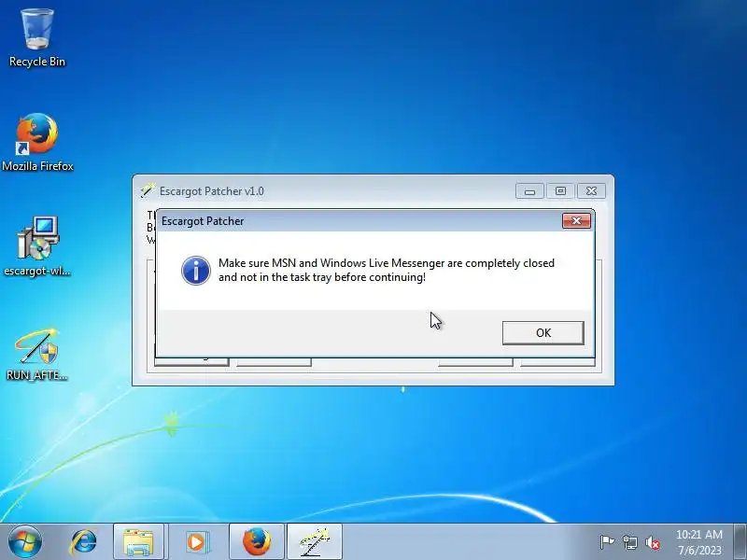
Task: Maximize the Escargot Patcher v1.0 window
Action: tap(560, 191)
